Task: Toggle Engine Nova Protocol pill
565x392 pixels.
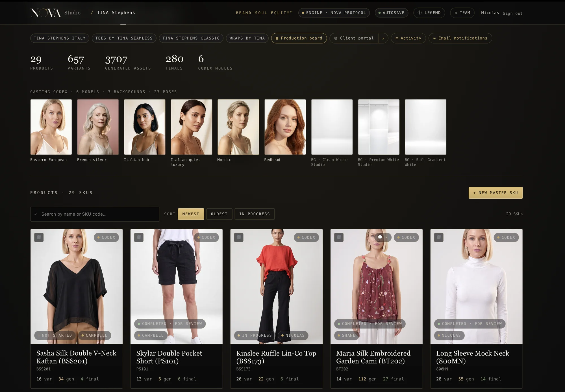Action: point(334,13)
